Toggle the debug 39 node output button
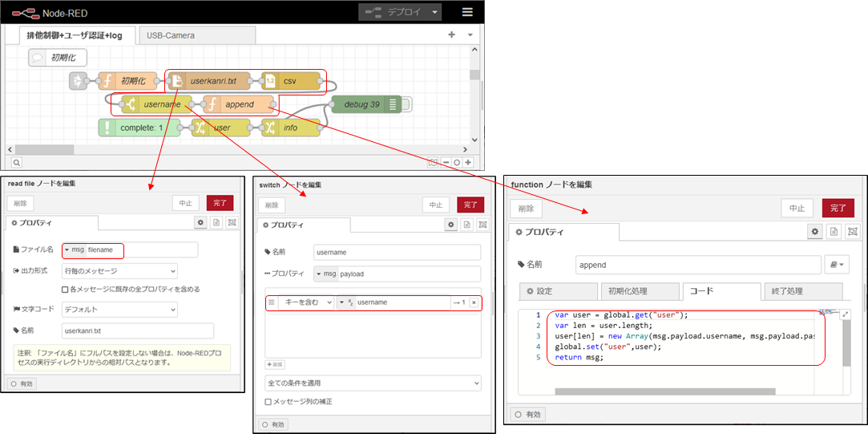The height and width of the screenshot is (434, 868). pos(406,104)
